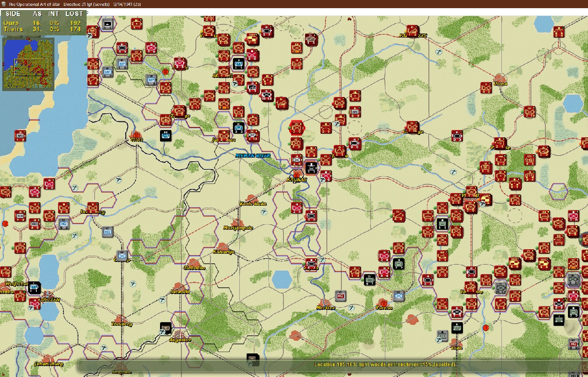The width and height of the screenshot is (588, 377).
Task: Click the application icon in the title bar
Action: 5,4
